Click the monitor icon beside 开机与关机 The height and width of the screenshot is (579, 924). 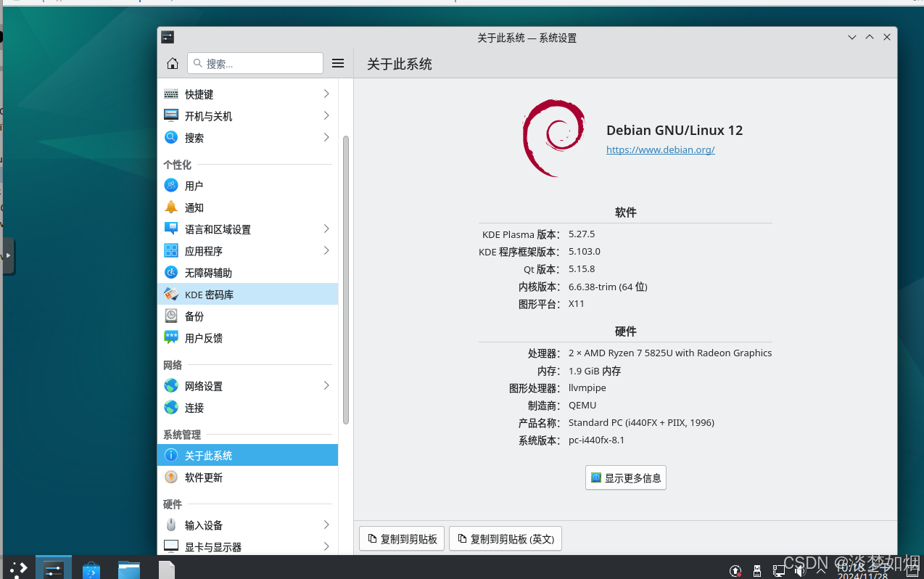click(x=171, y=115)
